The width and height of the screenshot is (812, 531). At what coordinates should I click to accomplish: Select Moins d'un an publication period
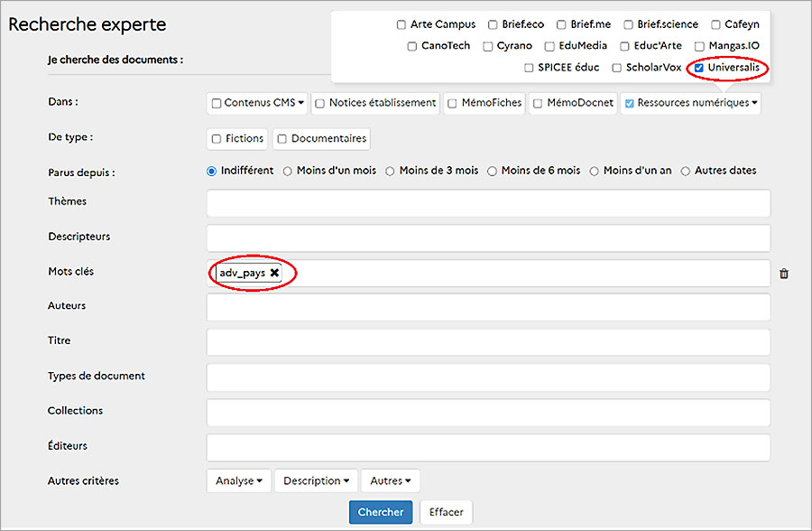(595, 171)
